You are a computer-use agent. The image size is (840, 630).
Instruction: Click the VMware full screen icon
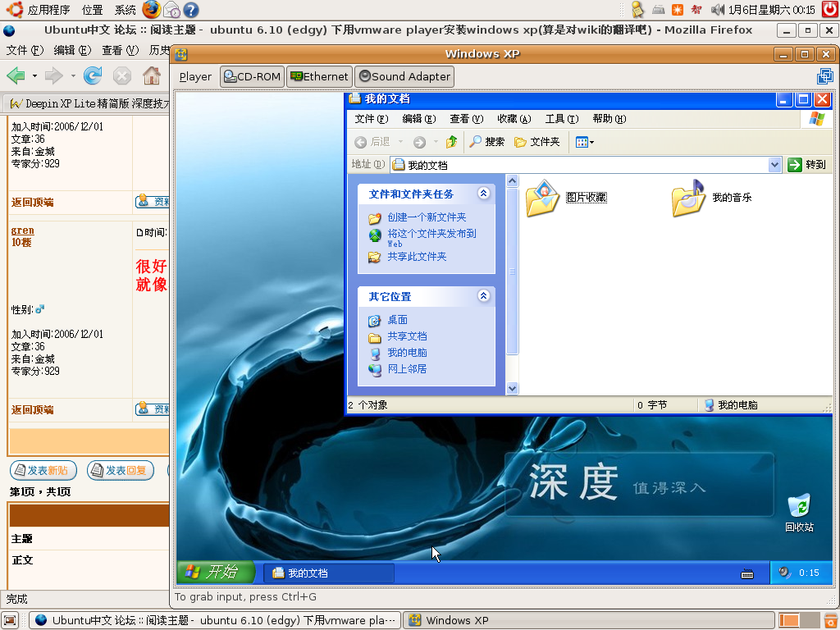pyautogui.click(x=825, y=76)
